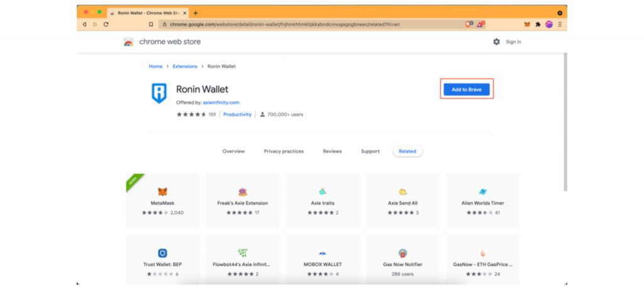Viewport: 644px width, 288px height.
Task: Click the URL address bar
Action: [310, 25]
